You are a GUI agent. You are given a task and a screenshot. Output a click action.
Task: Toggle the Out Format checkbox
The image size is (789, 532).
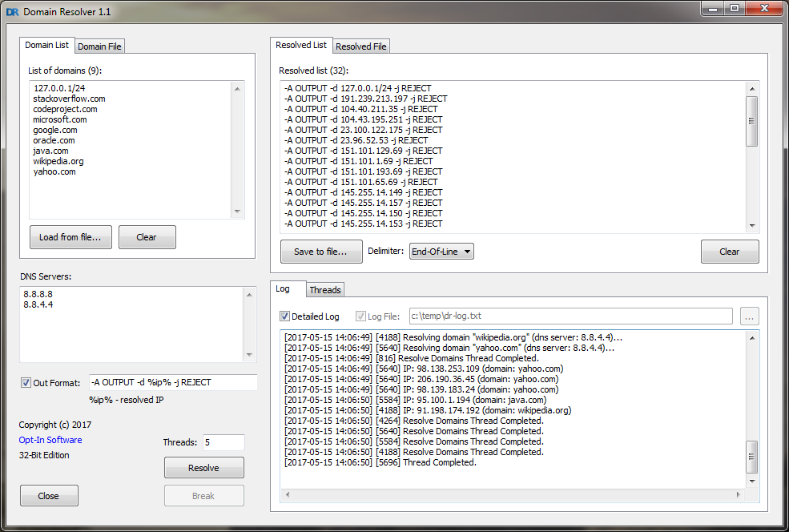click(26, 383)
